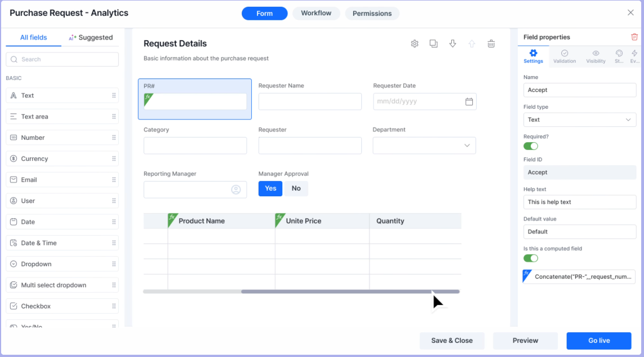This screenshot has height=357, width=644.
Task: Select the All fields tab
Action: [34, 37]
